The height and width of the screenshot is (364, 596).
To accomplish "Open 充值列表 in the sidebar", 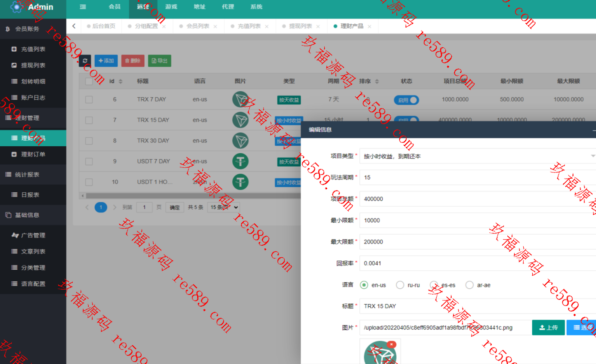I will pos(33,49).
